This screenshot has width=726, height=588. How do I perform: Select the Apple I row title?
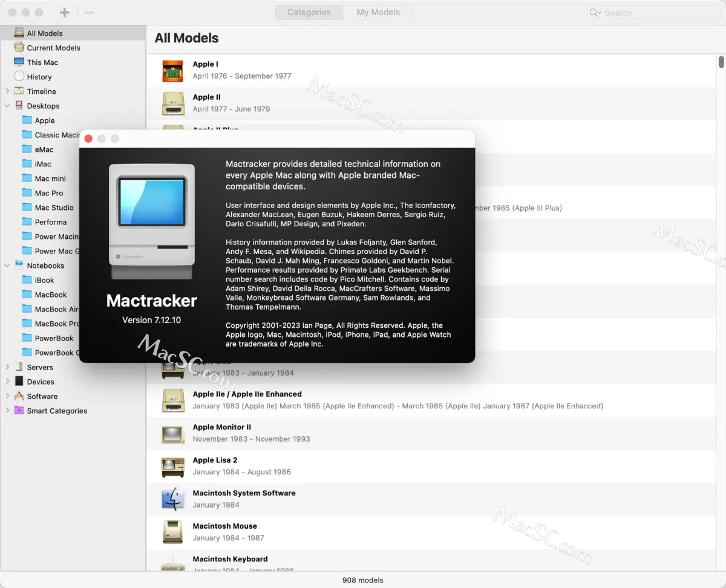(205, 64)
